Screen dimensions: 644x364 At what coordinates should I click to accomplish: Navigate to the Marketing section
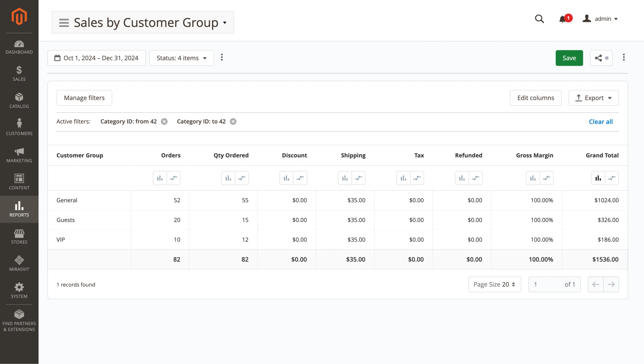(19, 155)
